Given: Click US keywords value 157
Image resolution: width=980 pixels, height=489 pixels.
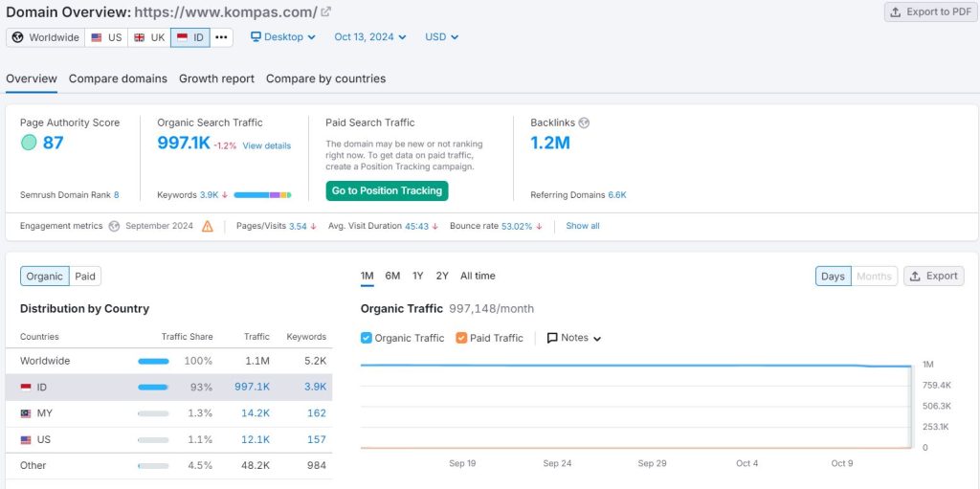Looking at the screenshot, I should [x=316, y=439].
